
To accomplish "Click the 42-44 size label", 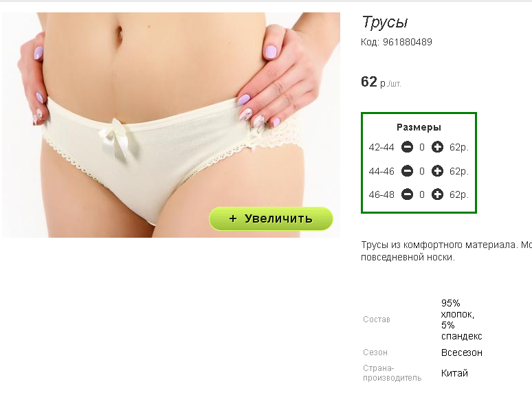I will 381,148.
